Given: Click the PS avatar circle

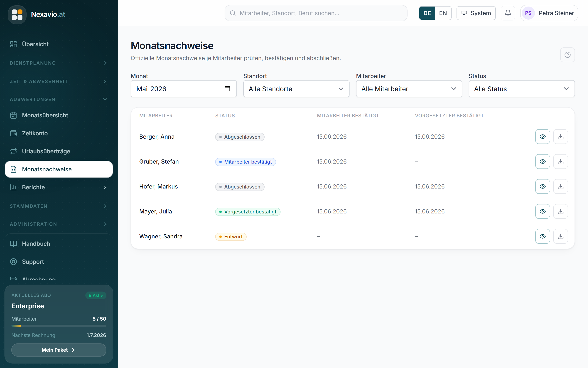Looking at the screenshot, I should pos(528,13).
